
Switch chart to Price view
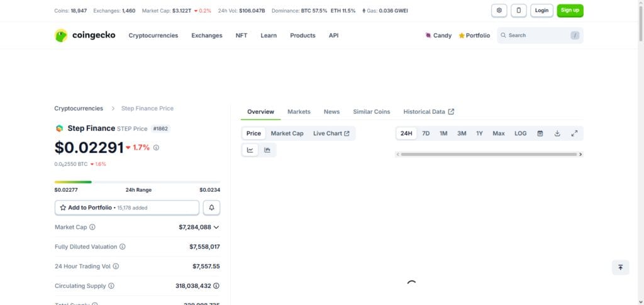tap(253, 133)
